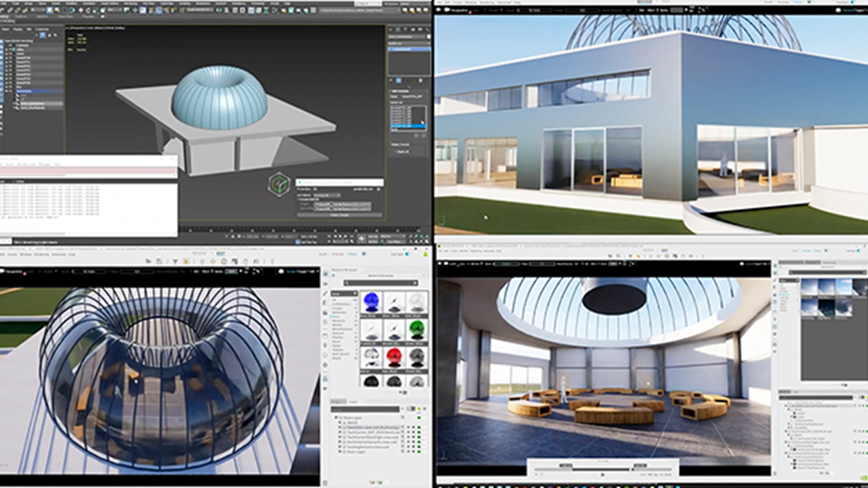Click the ViewCube in the 3ds Max viewport
The image size is (868, 488).
(x=279, y=184)
